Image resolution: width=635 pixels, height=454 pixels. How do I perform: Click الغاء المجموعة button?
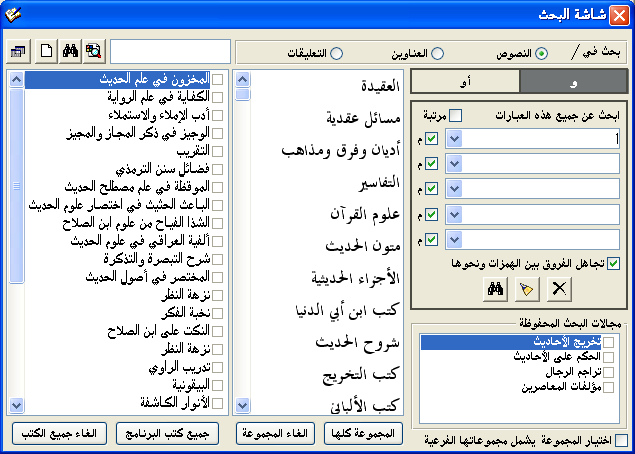275,434
